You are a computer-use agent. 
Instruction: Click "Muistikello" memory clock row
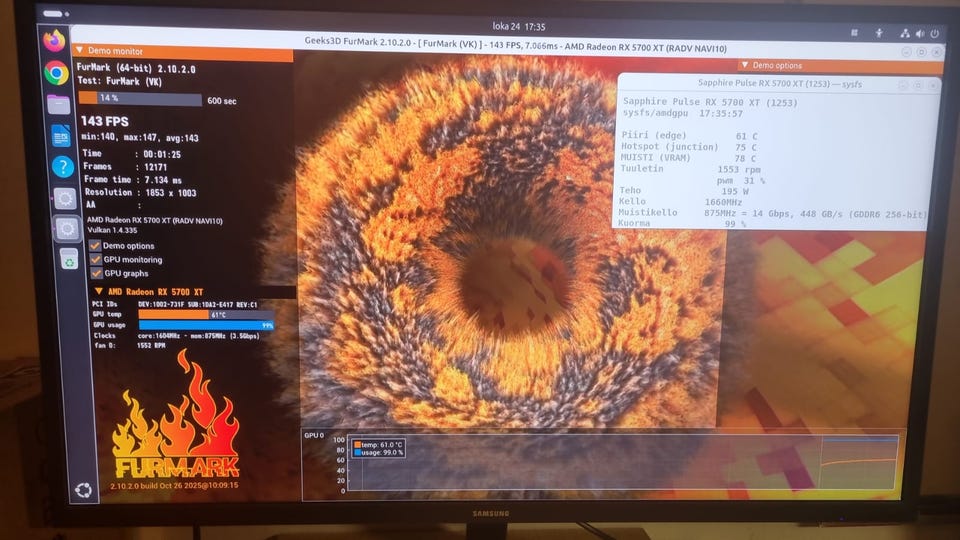pyautogui.click(x=773, y=212)
